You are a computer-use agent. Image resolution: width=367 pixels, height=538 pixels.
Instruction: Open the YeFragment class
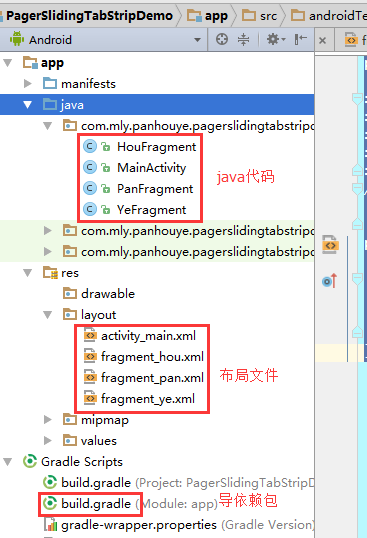[x=152, y=210]
